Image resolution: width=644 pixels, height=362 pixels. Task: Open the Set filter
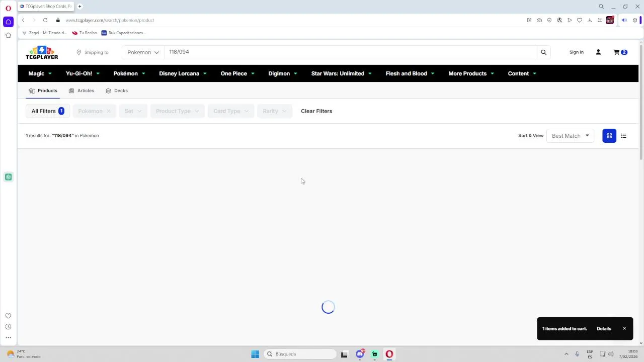(x=133, y=111)
